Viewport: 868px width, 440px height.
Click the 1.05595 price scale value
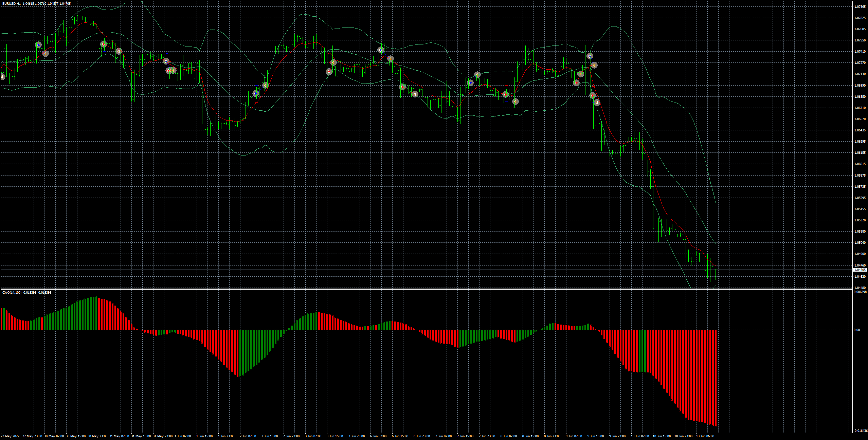[x=860, y=198]
